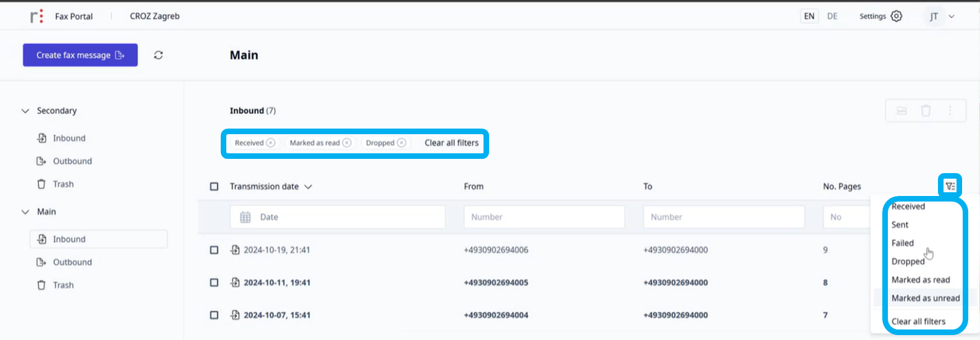The image size is (980, 340).
Task: Click the refresh icon beside Create fax message
Action: (158, 55)
